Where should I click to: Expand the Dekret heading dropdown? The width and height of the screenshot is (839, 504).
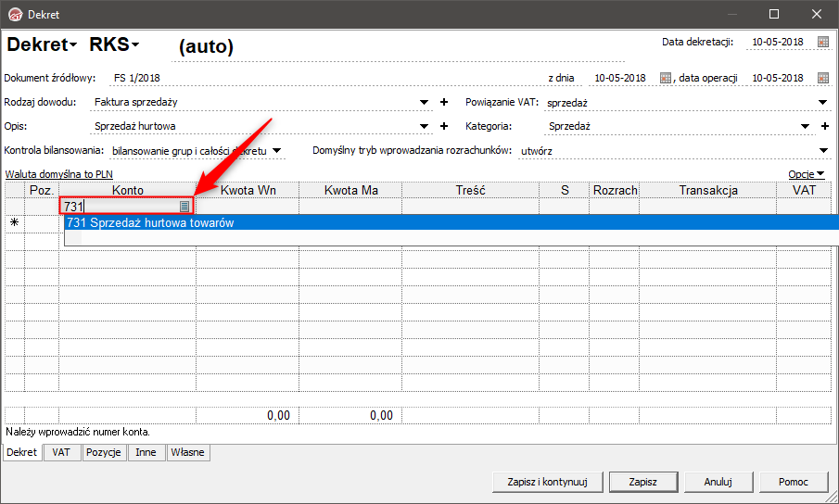74,44
